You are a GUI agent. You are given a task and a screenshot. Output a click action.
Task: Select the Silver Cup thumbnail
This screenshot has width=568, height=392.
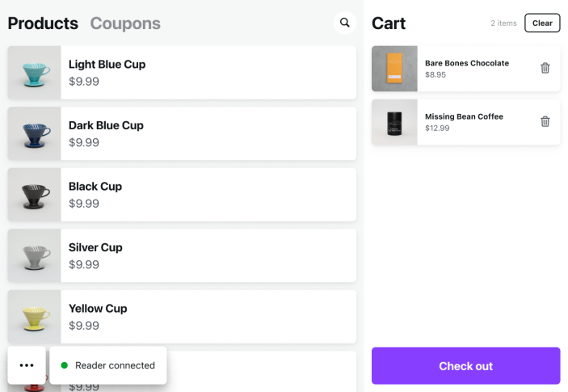pos(35,255)
